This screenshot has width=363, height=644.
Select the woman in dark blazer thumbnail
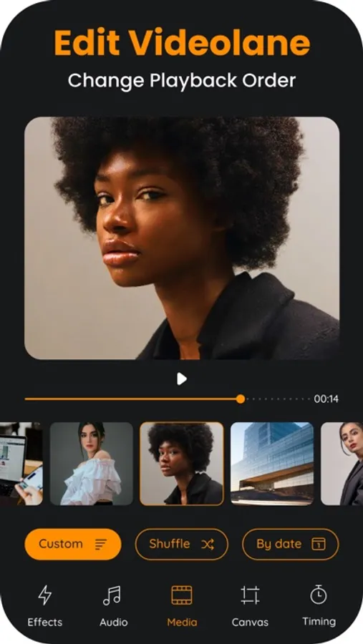click(x=342, y=464)
